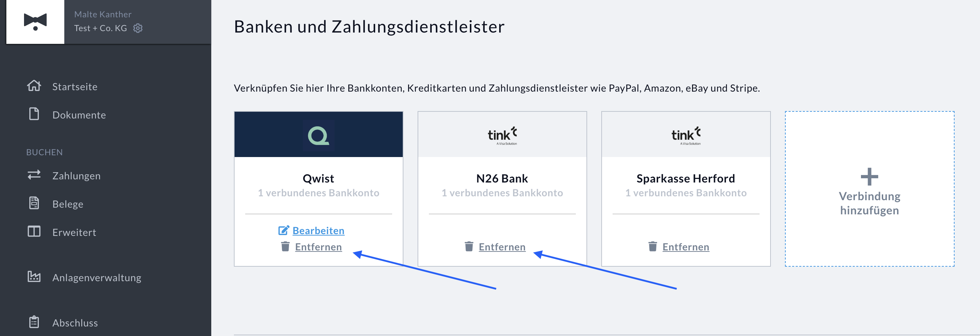980x336 pixels.
Task: Click the Startseite house icon
Action: coord(34,86)
